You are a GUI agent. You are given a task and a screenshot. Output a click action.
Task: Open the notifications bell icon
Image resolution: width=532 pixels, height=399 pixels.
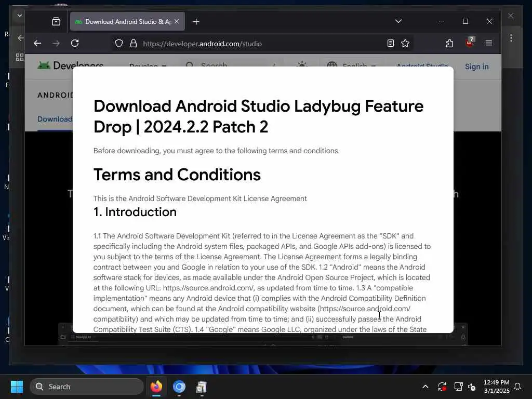coord(518,387)
